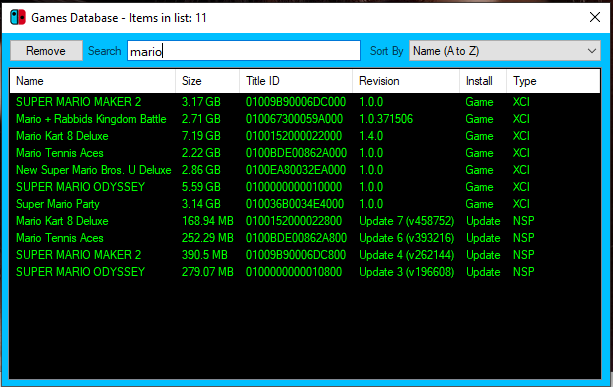Click Title ID 010067300059A000
The width and height of the screenshot is (613, 387).
click(x=294, y=119)
